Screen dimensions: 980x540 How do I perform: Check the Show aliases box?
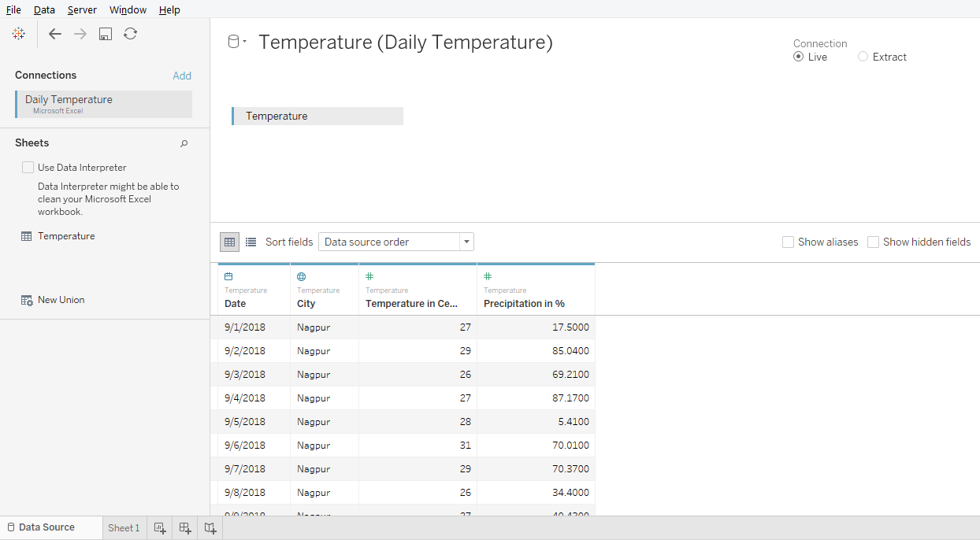click(x=788, y=242)
